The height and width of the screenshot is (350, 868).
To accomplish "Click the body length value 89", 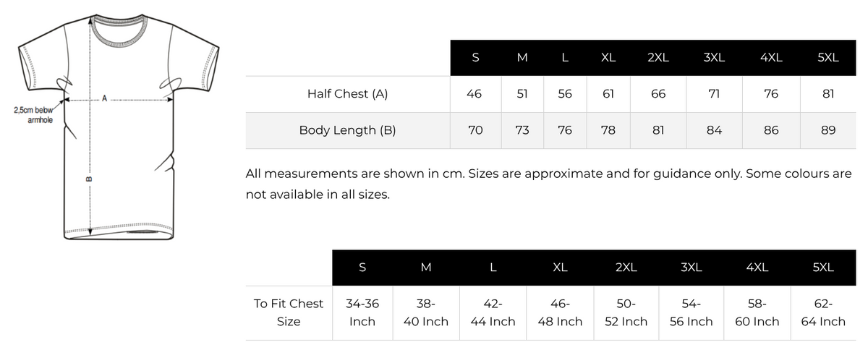I will point(828,131).
